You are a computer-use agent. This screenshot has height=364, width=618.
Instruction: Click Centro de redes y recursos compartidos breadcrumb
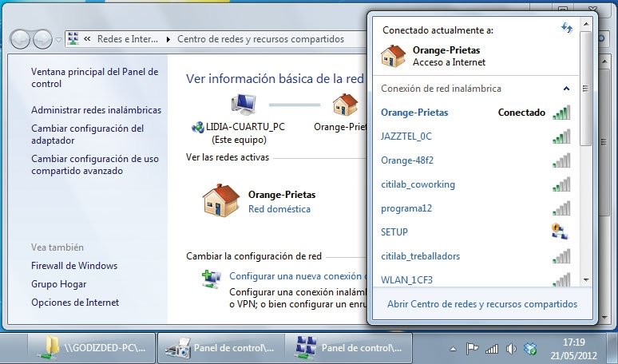click(x=260, y=39)
